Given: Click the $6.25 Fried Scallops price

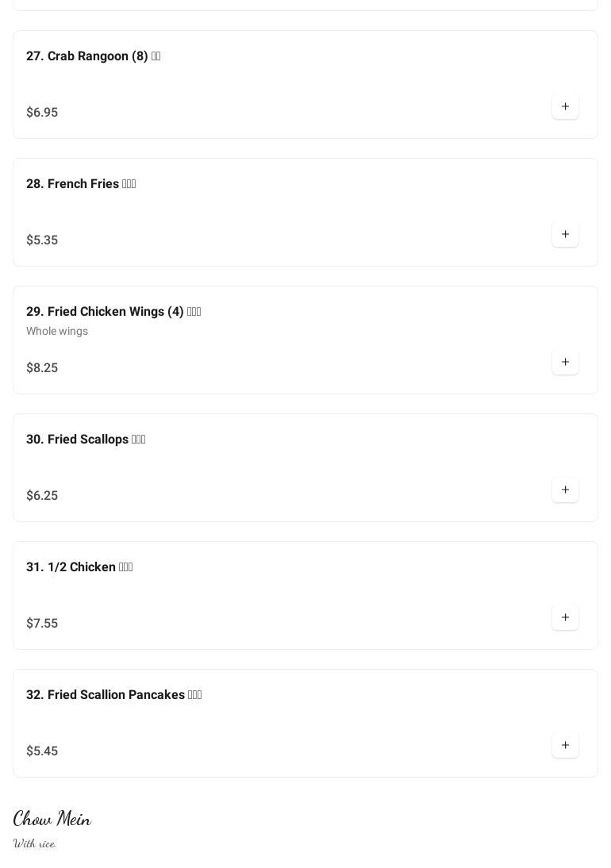Looking at the screenshot, I should pyautogui.click(x=42, y=496).
